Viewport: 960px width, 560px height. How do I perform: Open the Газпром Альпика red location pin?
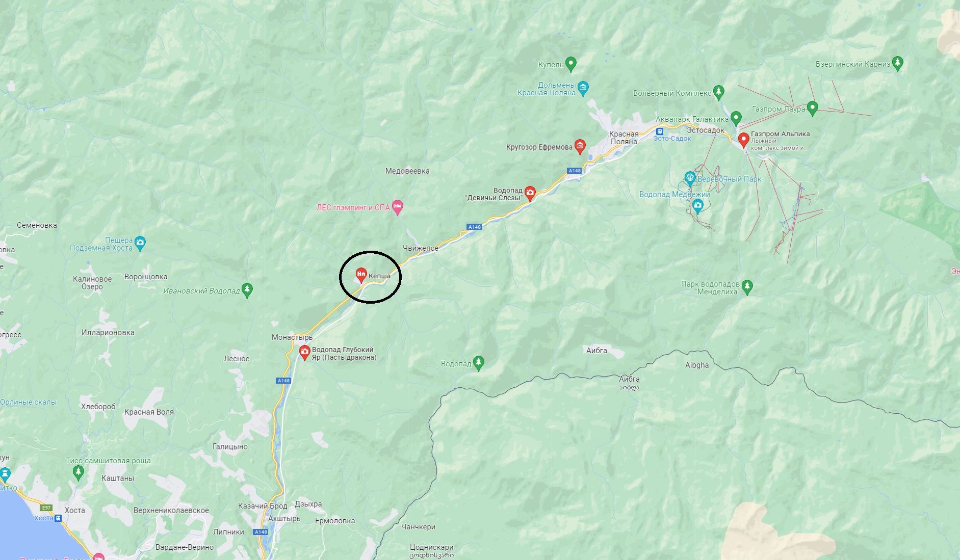pyautogui.click(x=743, y=140)
